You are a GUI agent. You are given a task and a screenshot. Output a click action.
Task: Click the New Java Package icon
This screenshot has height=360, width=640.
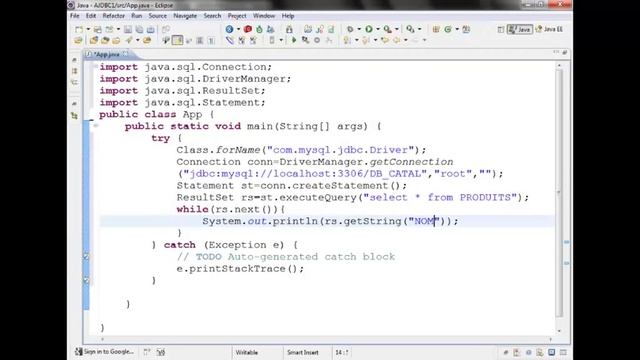point(436,29)
